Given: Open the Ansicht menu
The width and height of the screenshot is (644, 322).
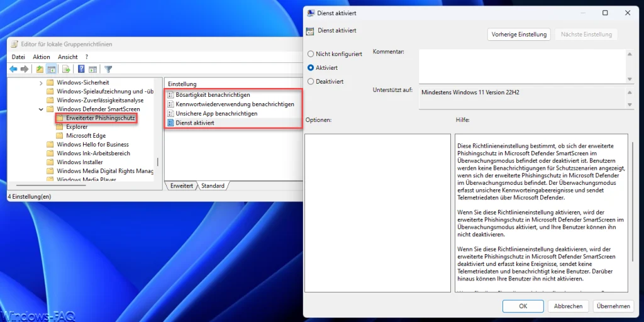Looking at the screenshot, I should (x=68, y=57).
